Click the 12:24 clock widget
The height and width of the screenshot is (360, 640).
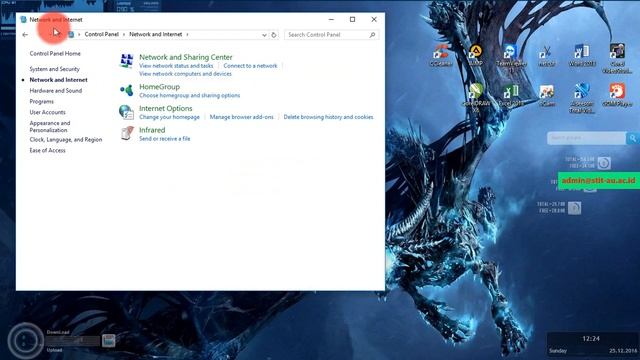point(591,338)
